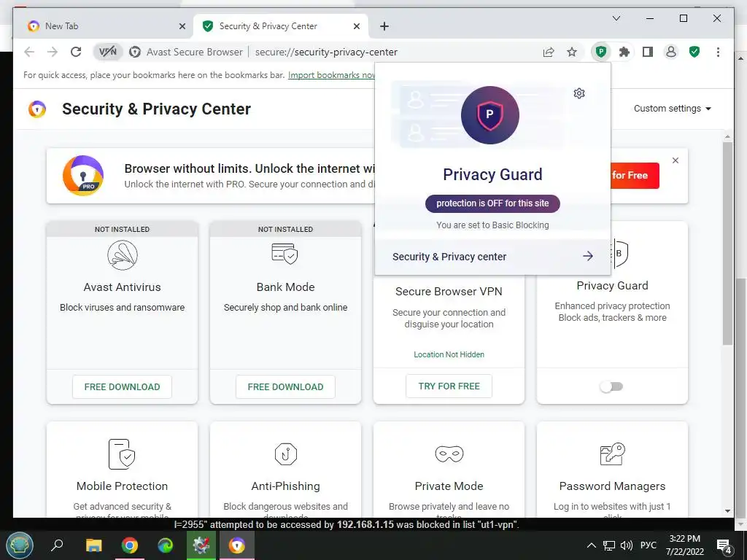Click the Password Managers key icon
The height and width of the screenshot is (560, 747).
click(x=612, y=454)
